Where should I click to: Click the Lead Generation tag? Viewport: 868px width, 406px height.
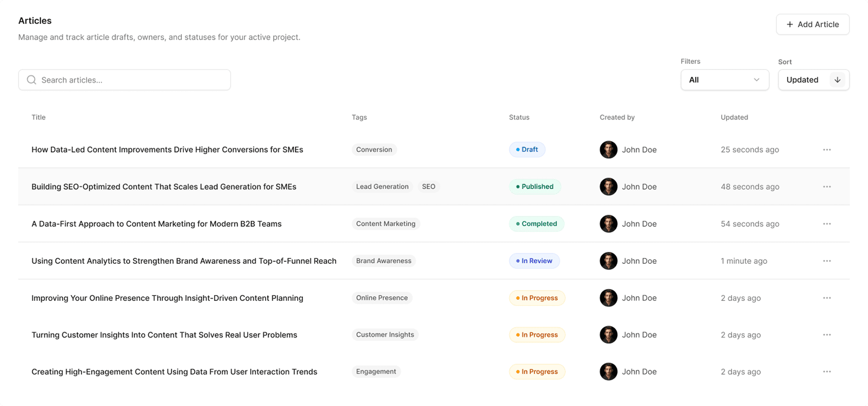pyautogui.click(x=382, y=187)
